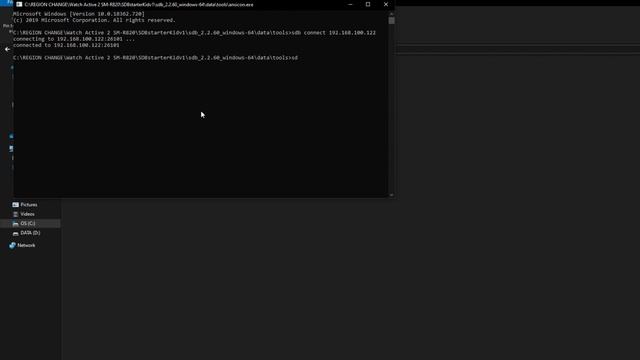Select OS (C:) drive in sidebar
The width and height of the screenshot is (640, 360).
(24, 223)
